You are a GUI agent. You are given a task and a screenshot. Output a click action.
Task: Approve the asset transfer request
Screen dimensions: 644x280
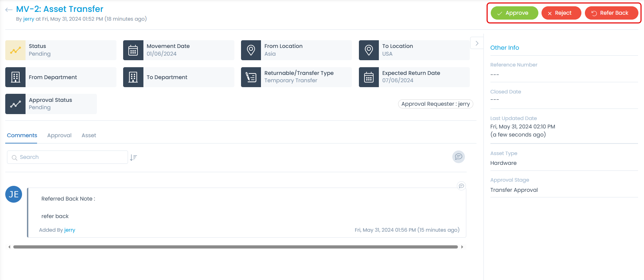click(514, 13)
